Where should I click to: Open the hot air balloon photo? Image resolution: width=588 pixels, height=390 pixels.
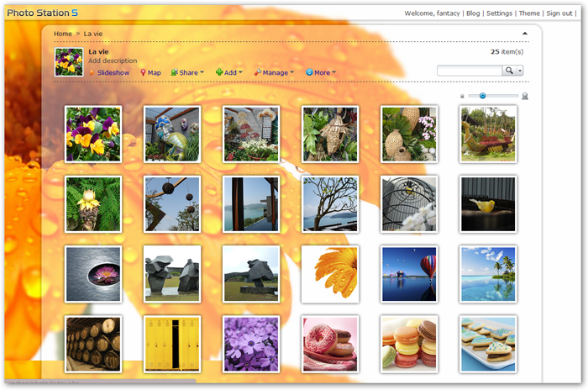pos(409,274)
